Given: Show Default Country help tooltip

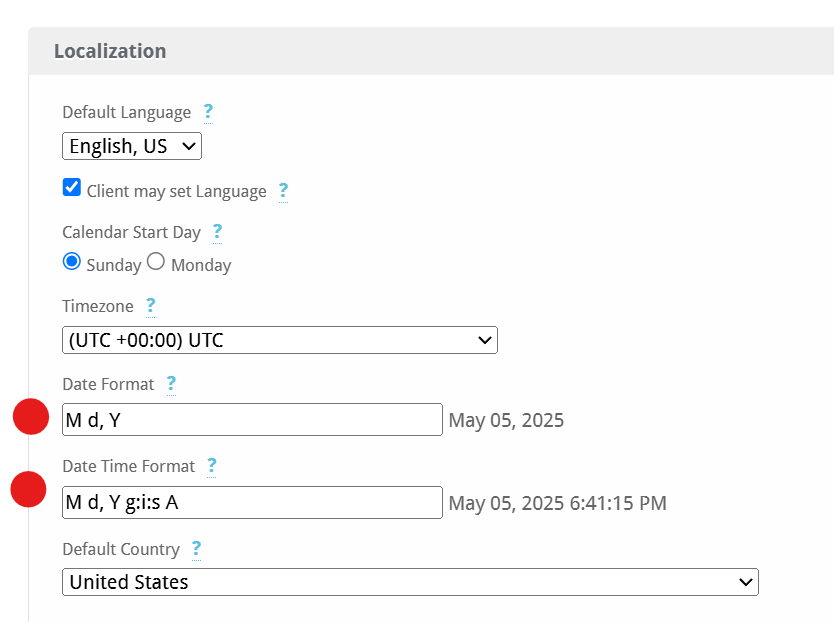Looking at the screenshot, I should (x=196, y=549).
